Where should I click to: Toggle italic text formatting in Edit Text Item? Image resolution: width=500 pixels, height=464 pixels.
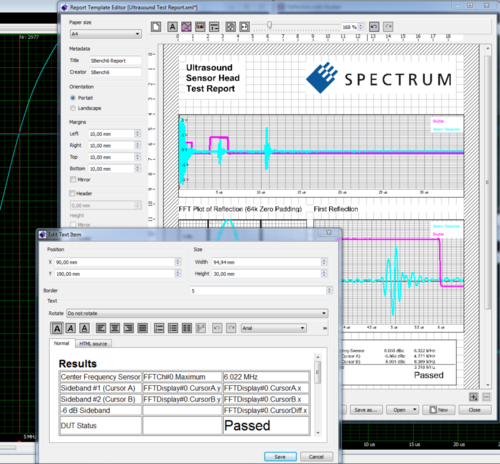[71, 328]
